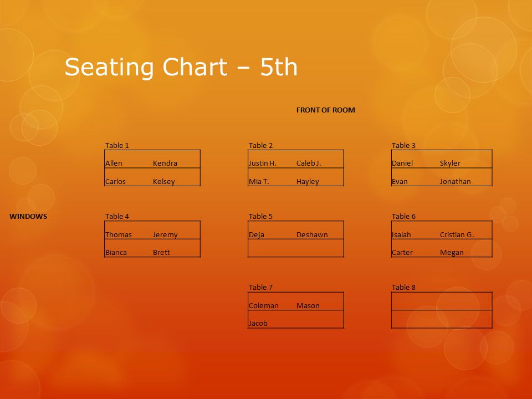Viewport: 532px width, 399px height.
Task: Select empty bottom row of Table 5
Action: pyautogui.click(x=296, y=248)
